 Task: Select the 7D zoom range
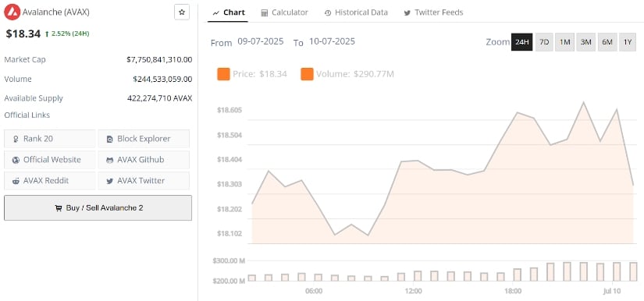(544, 42)
